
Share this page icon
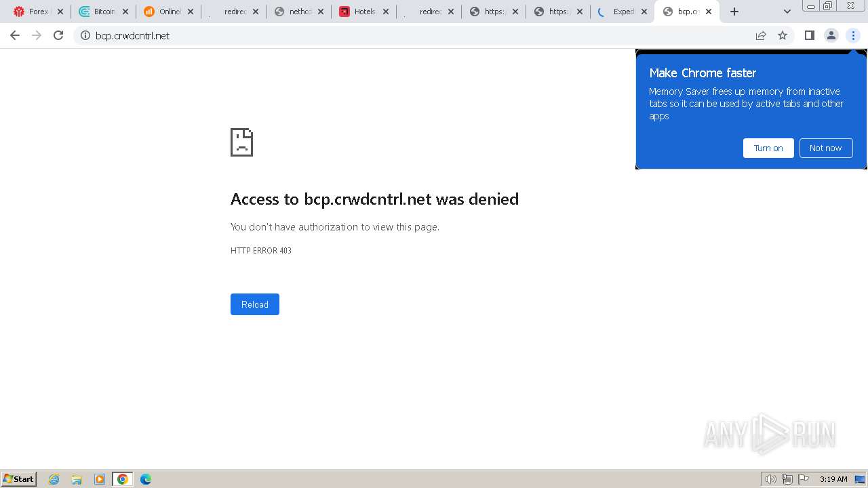click(761, 35)
